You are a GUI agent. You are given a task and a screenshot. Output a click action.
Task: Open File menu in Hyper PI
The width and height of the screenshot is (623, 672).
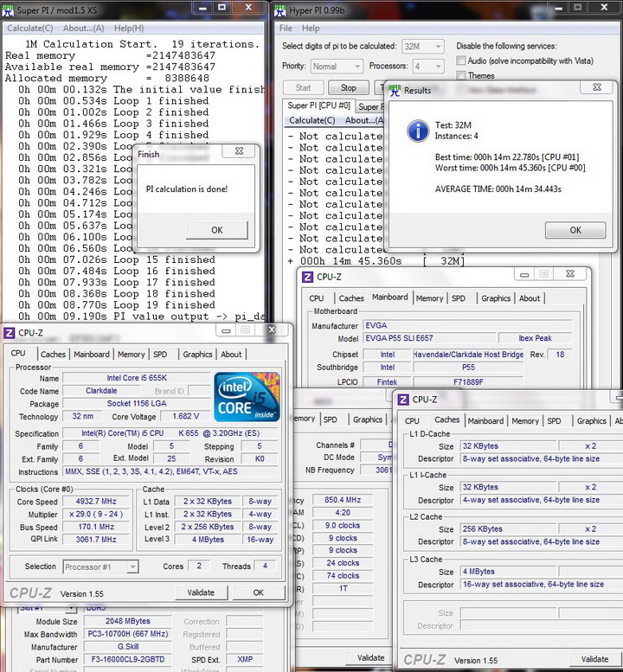click(x=286, y=29)
